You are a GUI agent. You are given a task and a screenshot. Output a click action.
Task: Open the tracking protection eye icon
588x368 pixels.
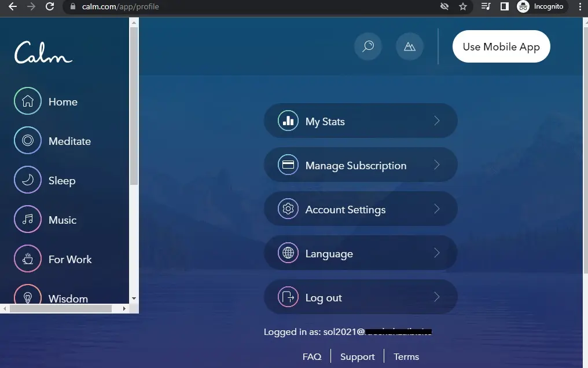tap(444, 6)
